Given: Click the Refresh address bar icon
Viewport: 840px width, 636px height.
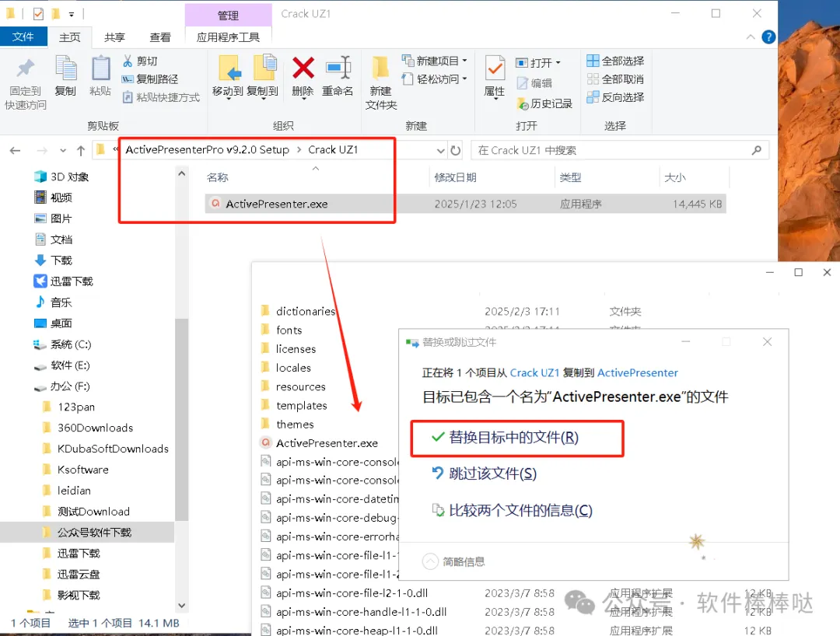Looking at the screenshot, I should coord(455,150).
